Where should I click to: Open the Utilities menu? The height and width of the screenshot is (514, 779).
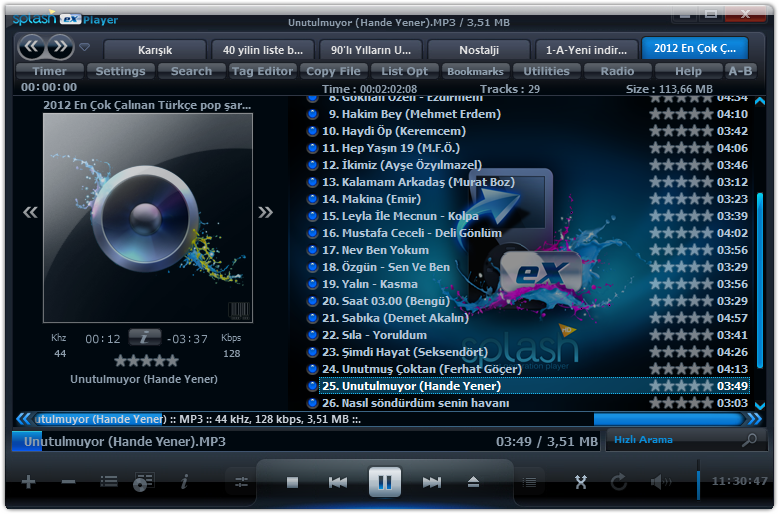point(546,71)
